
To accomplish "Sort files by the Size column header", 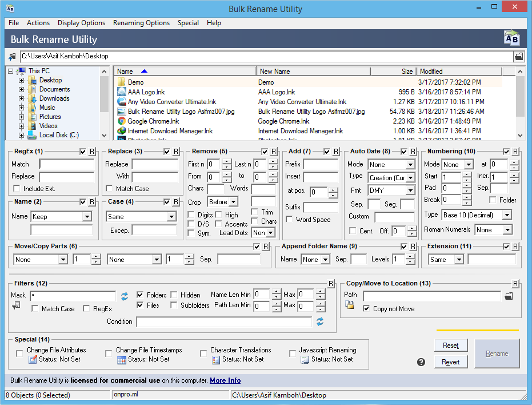I will [393, 72].
